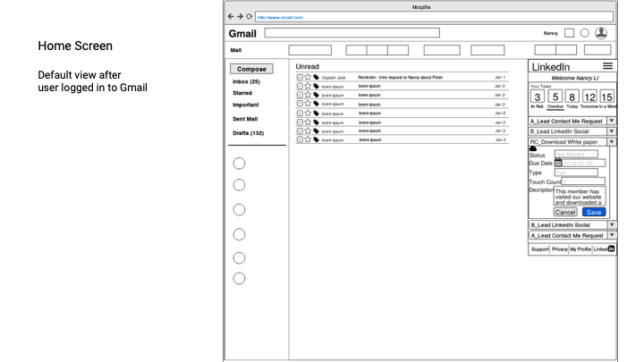
Task: Open the Inbox (25) folder
Action: (246, 81)
